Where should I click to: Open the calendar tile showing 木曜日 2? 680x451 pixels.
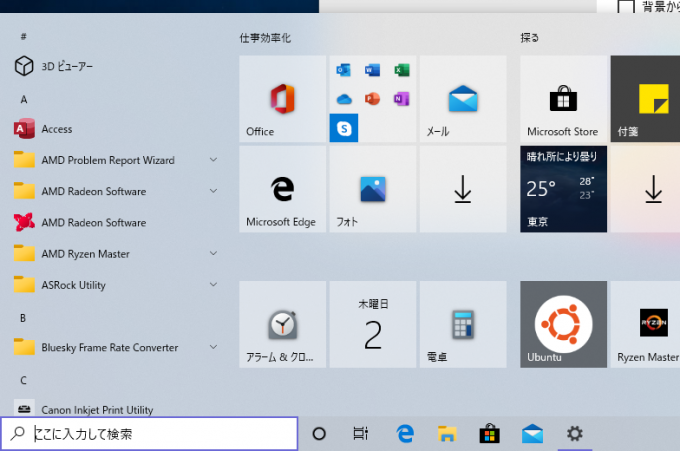[x=373, y=324]
